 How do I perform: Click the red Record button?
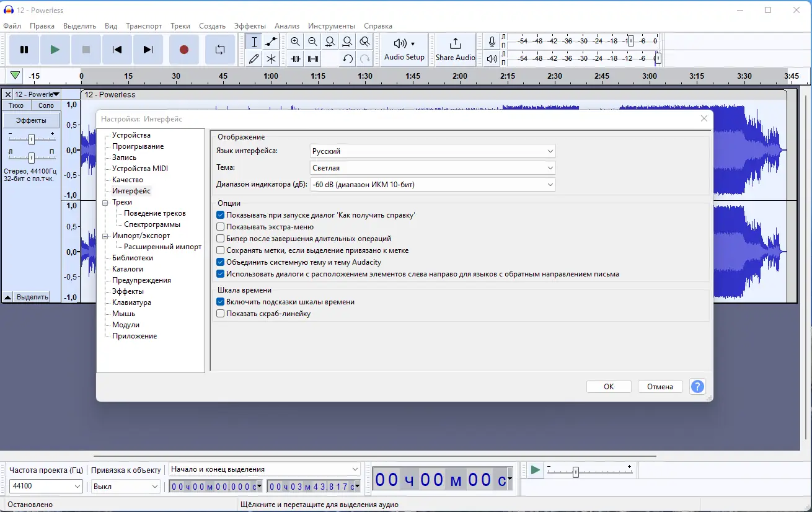click(x=183, y=50)
